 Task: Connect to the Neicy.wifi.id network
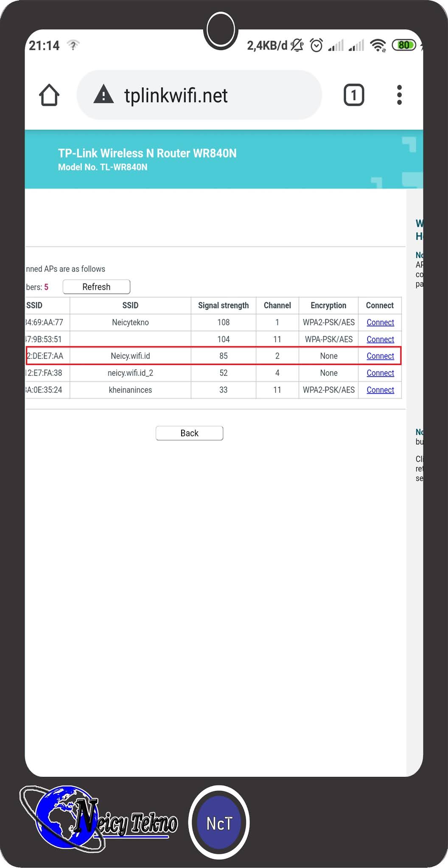tap(380, 356)
